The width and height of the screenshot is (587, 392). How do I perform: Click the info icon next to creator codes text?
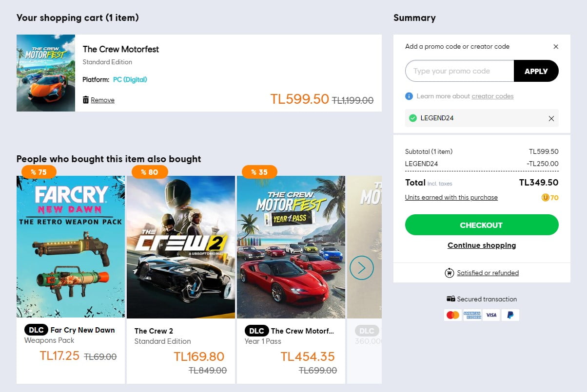pos(408,96)
